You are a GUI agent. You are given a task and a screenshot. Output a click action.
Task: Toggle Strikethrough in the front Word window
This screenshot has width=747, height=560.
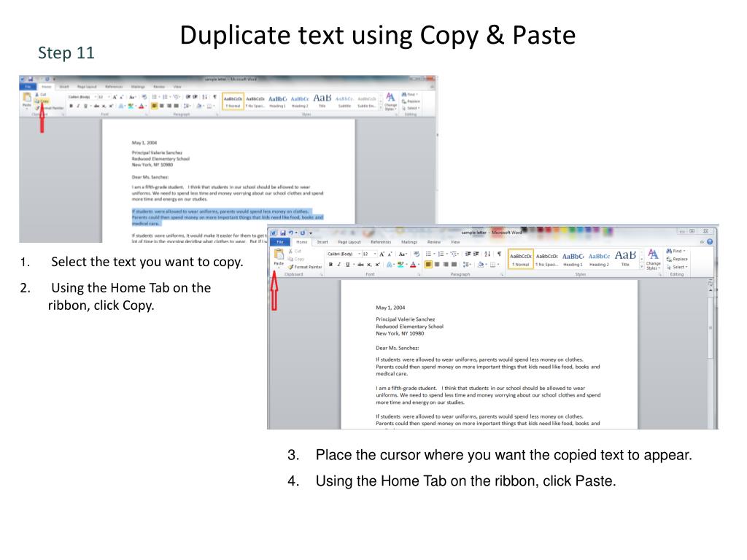(360, 264)
